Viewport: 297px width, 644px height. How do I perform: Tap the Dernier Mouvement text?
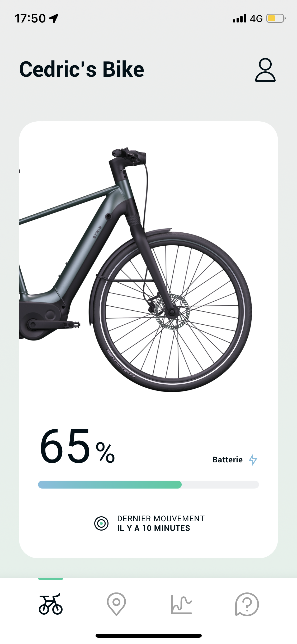pos(161,518)
